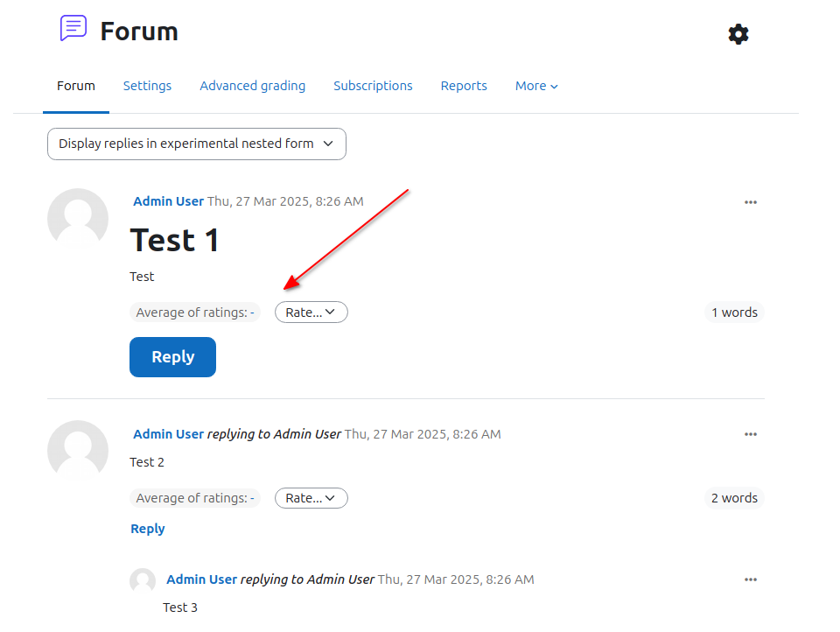Open the display replies mode dropdown
The image size is (840, 632).
tap(197, 144)
